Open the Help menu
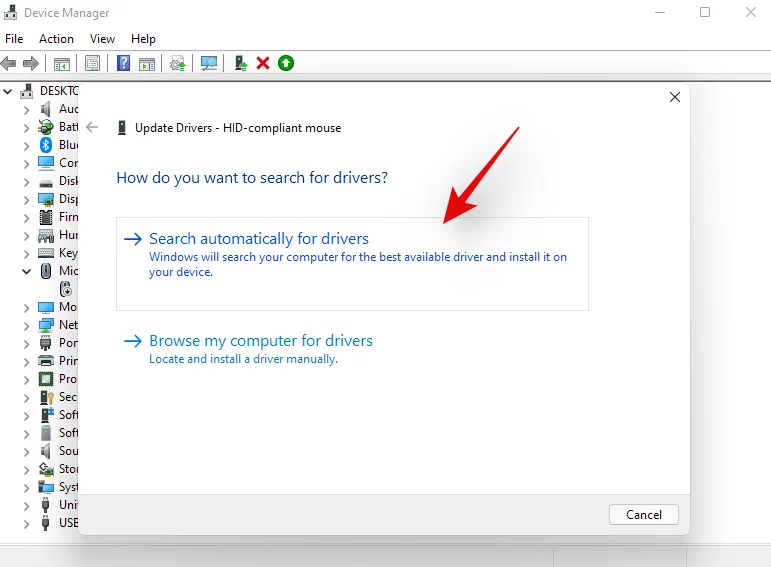This screenshot has width=771, height=567. click(x=143, y=39)
